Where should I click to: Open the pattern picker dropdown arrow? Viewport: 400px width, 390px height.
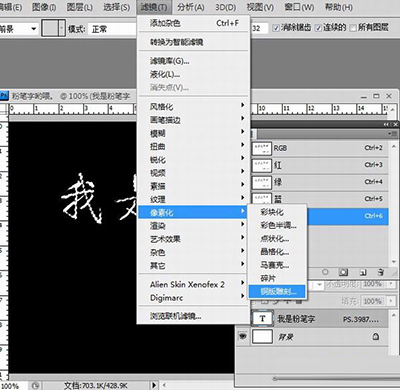[62, 28]
